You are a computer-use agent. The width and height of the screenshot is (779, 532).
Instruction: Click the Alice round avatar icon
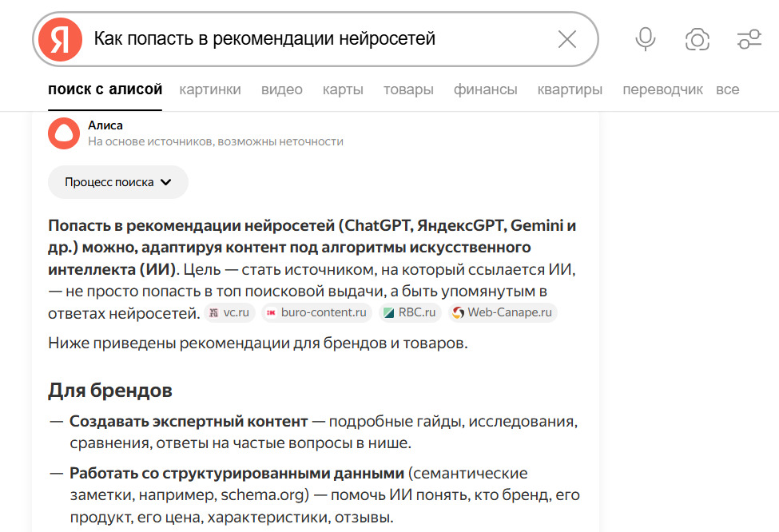[64, 133]
